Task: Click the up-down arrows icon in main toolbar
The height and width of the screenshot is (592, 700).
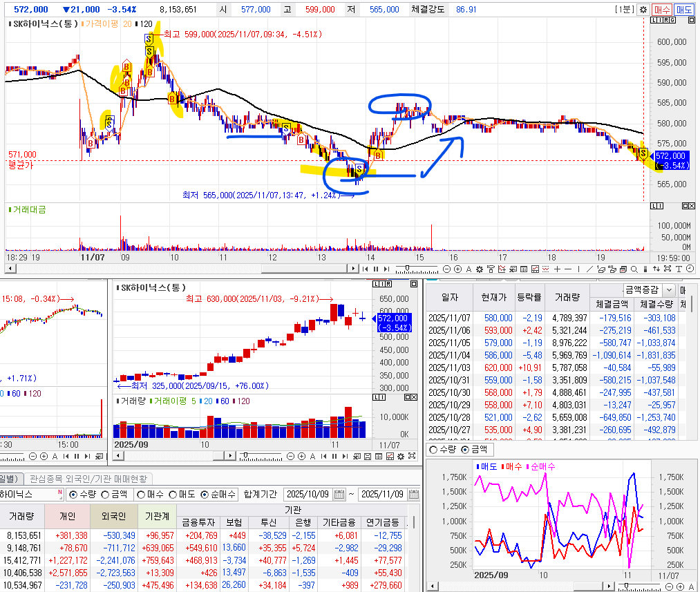Action: pyautogui.click(x=656, y=269)
